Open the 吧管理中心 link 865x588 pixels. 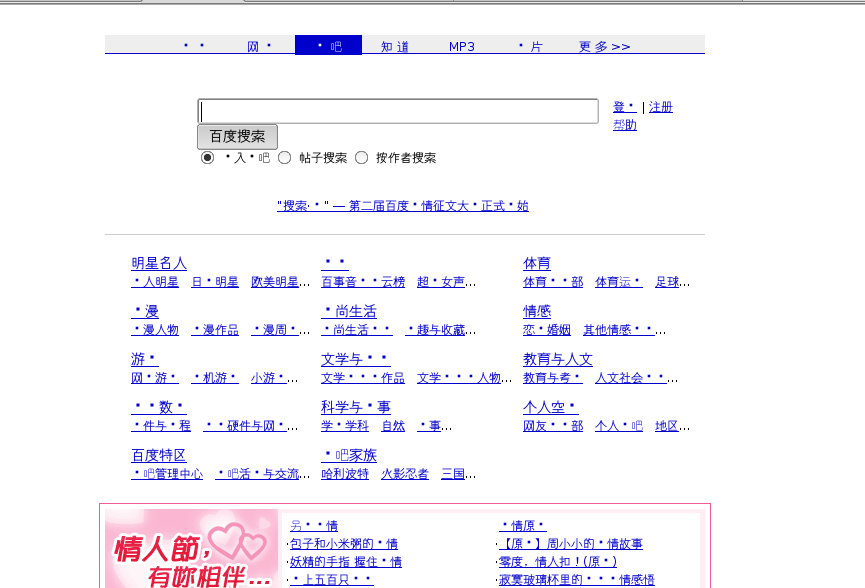coord(167,474)
